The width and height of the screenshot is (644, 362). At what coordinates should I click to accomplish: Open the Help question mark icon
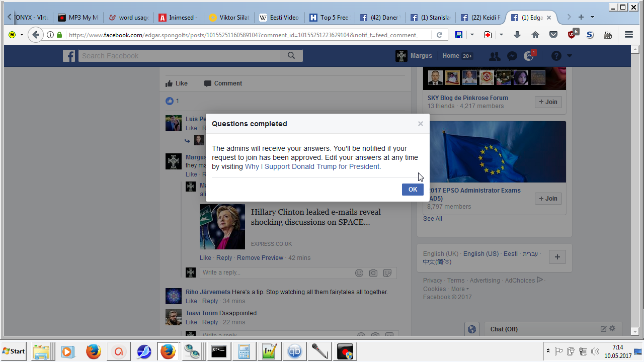[556, 56]
